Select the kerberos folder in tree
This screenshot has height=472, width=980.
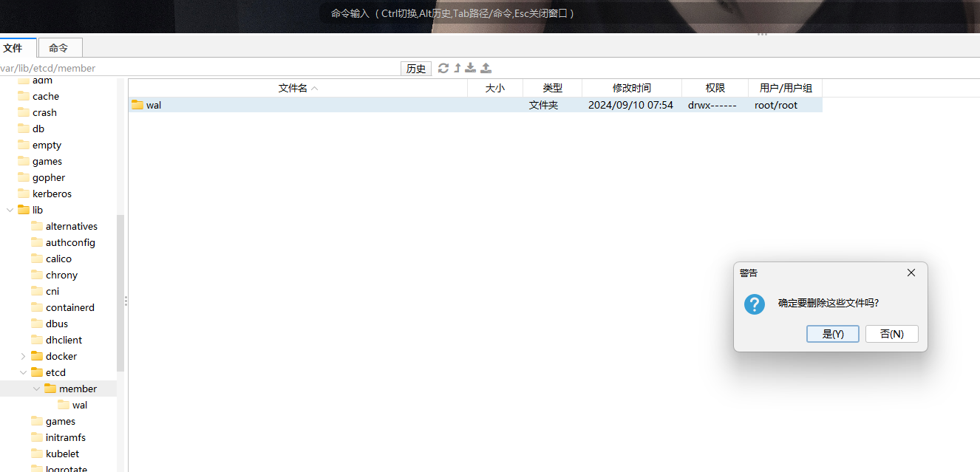[x=52, y=194]
